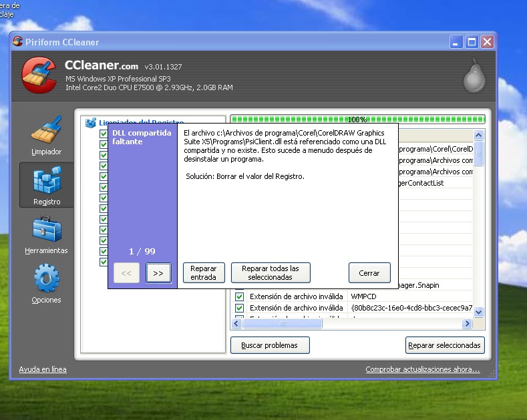Click vertical scrollbar down arrow in results
527x420 pixels.
479,312
